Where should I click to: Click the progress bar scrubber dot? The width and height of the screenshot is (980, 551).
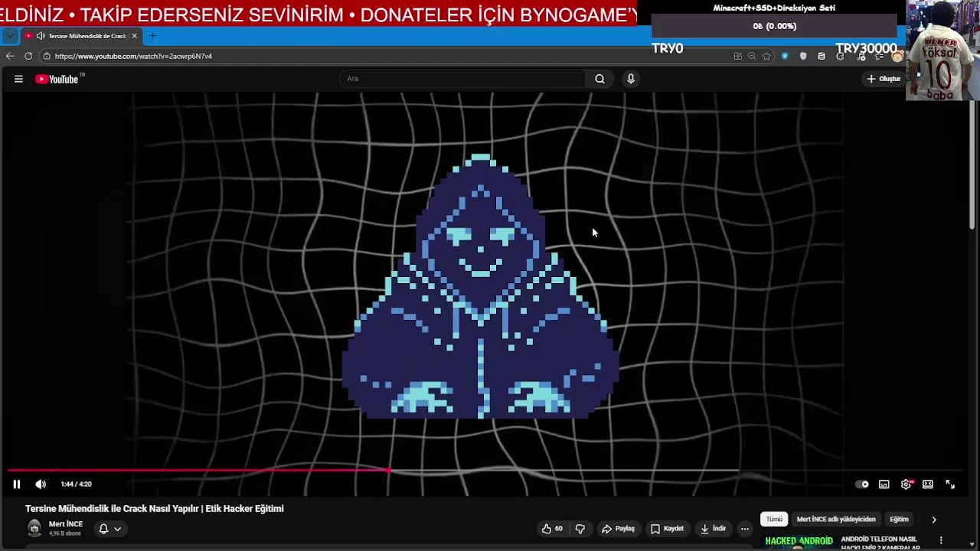click(389, 471)
